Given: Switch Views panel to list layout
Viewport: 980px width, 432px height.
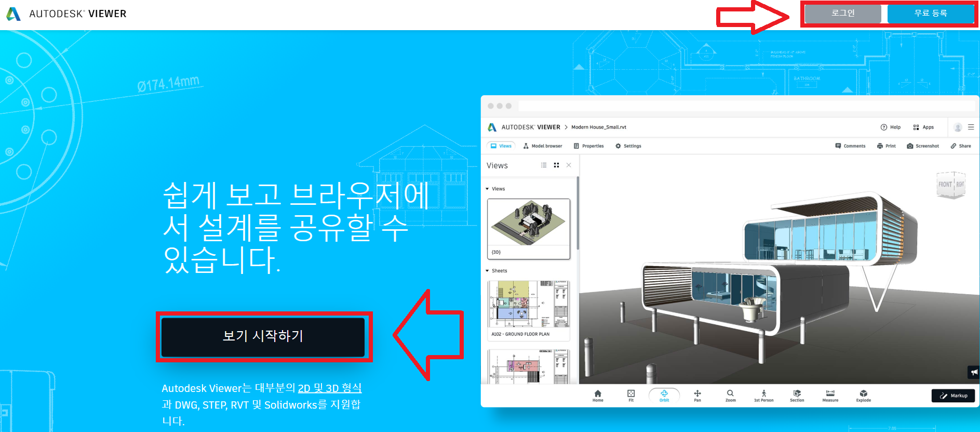Looking at the screenshot, I should coord(544,165).
